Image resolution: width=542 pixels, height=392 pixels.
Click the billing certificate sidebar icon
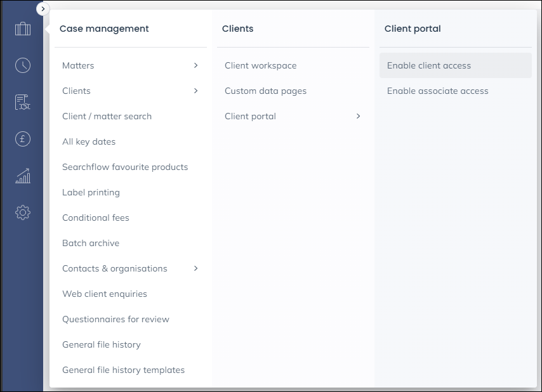tap(23, 102)
